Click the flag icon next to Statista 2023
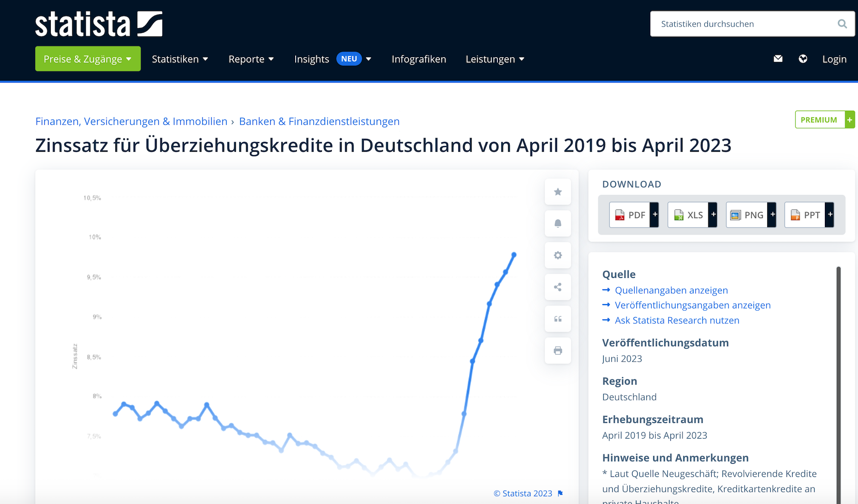The width and height of the screenshot is (858, 504). tap(560, 493)
